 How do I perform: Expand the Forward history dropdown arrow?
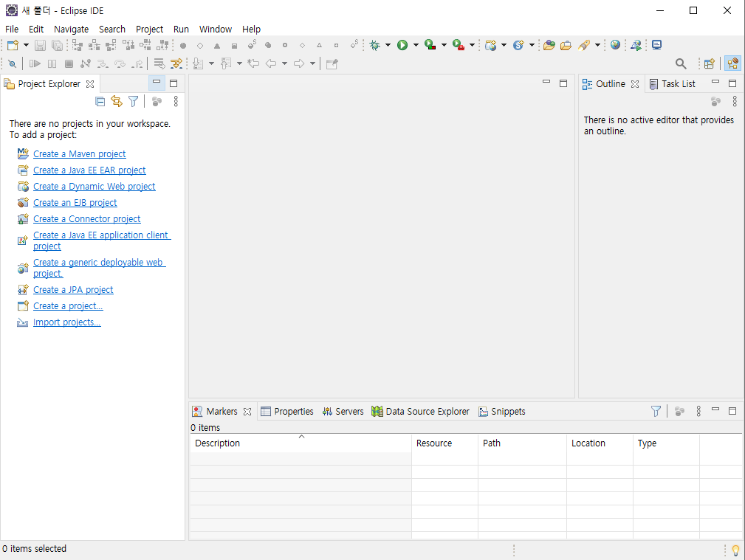coord(312,63)
